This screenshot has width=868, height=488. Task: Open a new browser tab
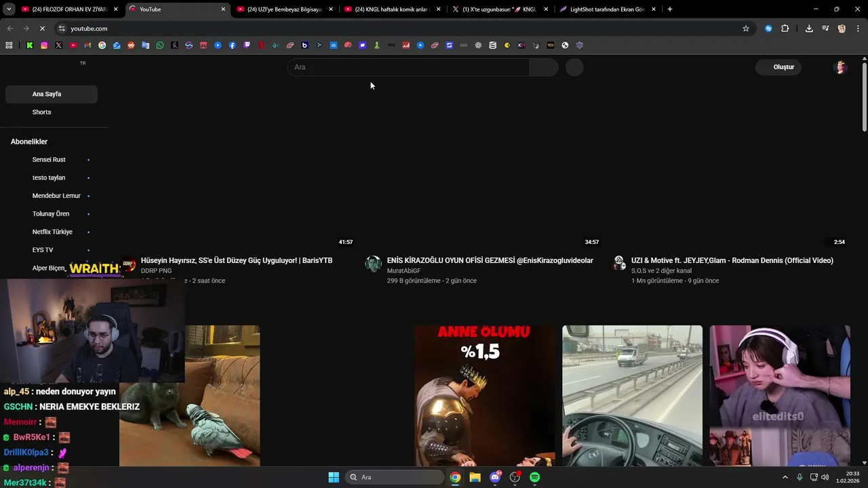670,9
